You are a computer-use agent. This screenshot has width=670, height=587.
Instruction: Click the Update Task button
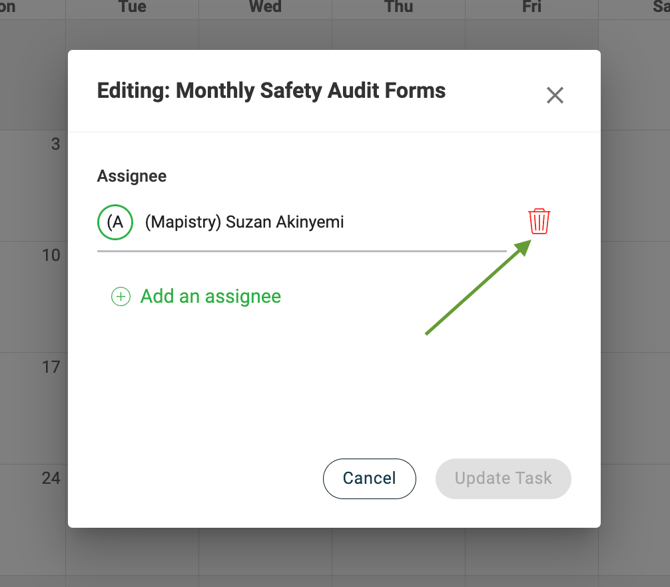coord(503,478)
